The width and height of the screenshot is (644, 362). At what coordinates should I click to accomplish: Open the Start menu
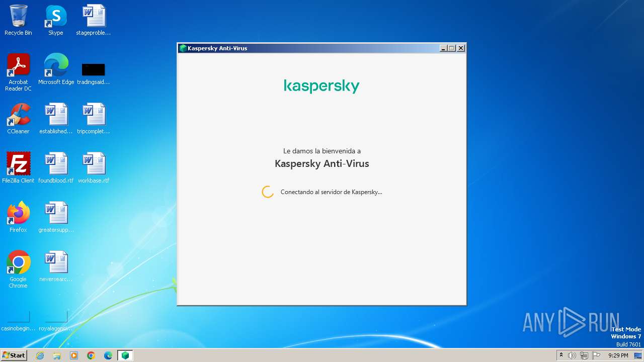click(14, 355)
